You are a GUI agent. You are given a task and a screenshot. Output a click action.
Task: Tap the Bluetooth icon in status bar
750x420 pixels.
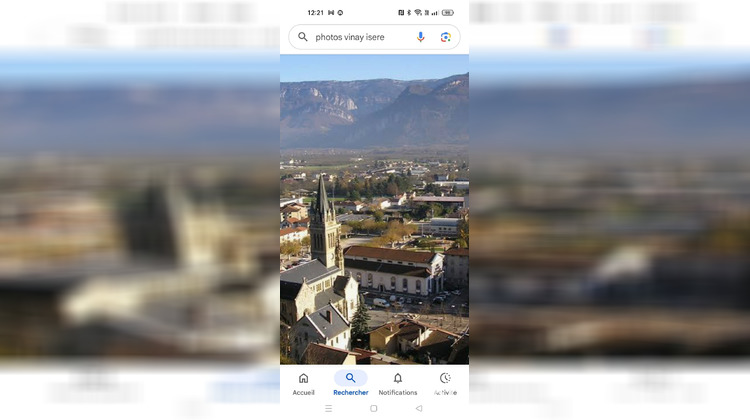[x=409, y=13]
